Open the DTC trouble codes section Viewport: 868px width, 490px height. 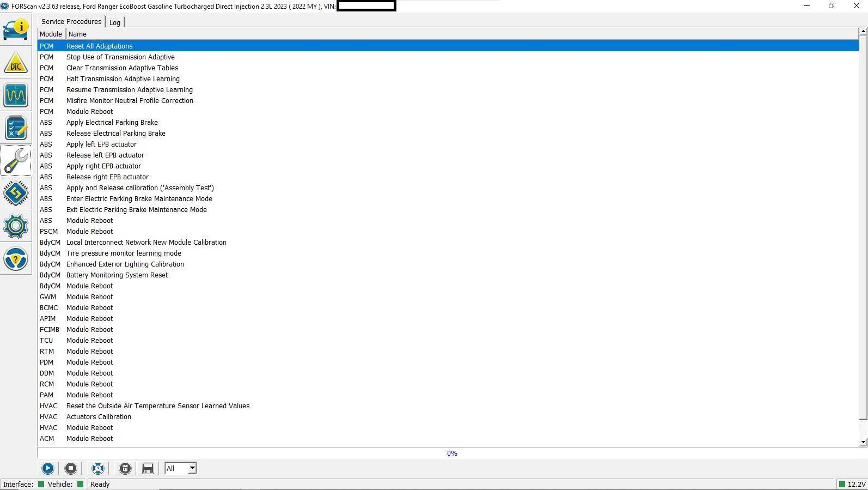pos(15,63)
